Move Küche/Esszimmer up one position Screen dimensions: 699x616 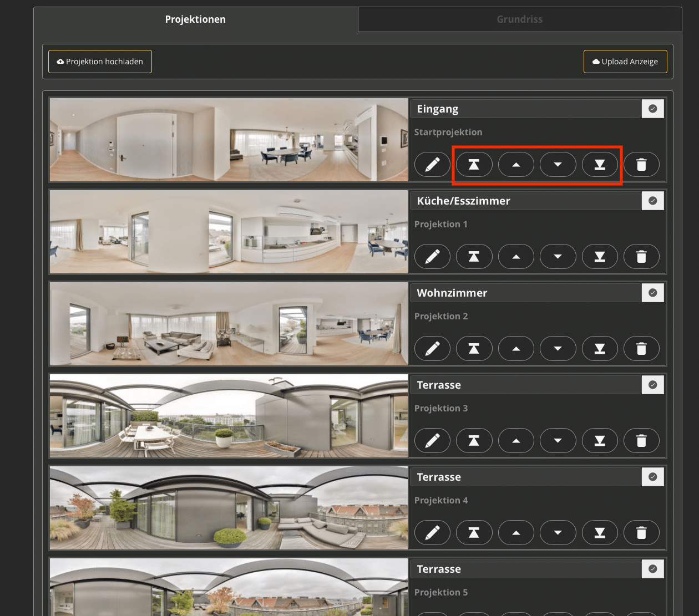516,257
